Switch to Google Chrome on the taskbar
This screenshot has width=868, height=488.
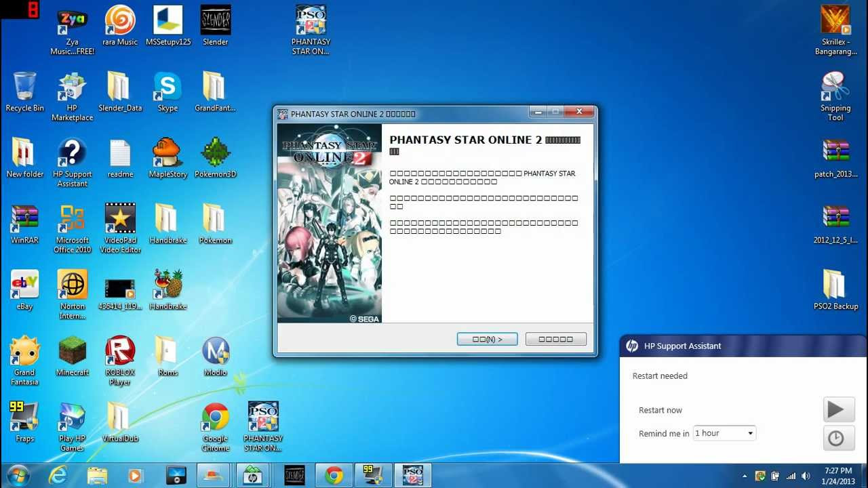pos(334,476)
